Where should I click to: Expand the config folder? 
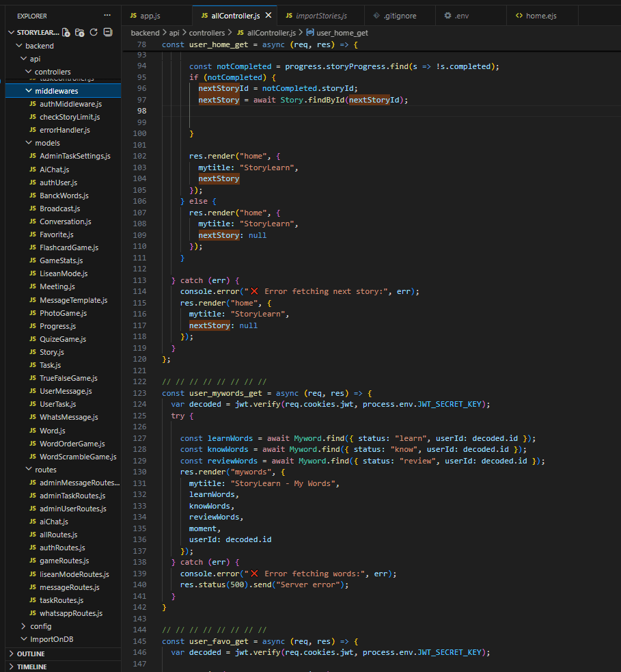[40, 626]
